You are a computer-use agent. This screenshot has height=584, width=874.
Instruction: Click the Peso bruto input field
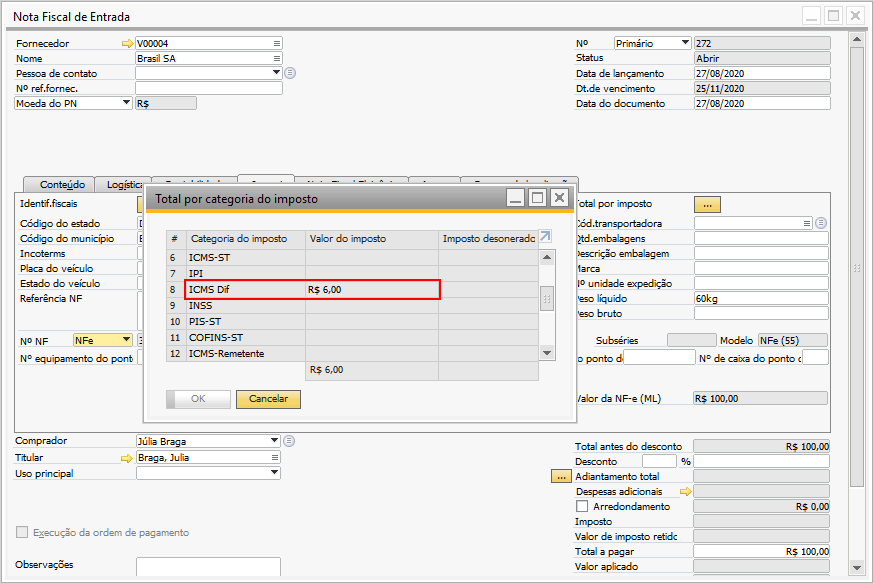coord(761,313)
